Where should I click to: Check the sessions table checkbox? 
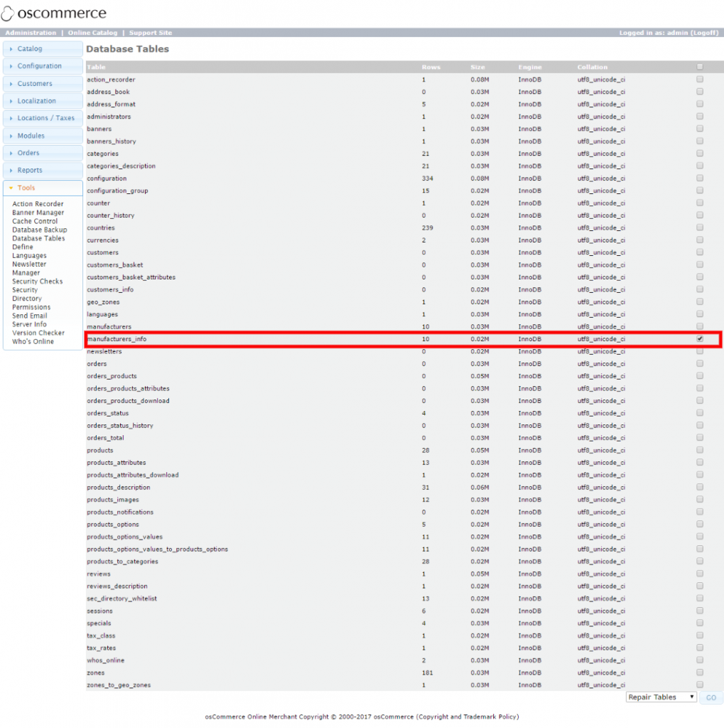tap(700, 611)
